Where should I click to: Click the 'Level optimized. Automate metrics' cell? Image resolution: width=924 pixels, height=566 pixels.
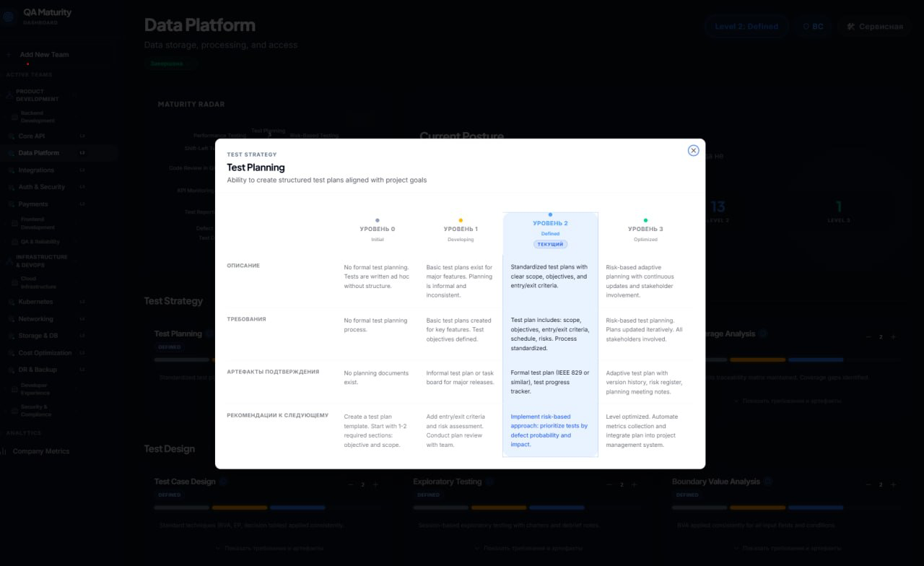click(642, 430)
